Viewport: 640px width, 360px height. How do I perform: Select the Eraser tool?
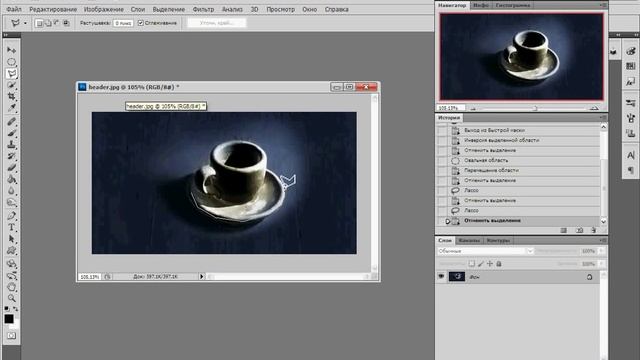coord(11,167)
